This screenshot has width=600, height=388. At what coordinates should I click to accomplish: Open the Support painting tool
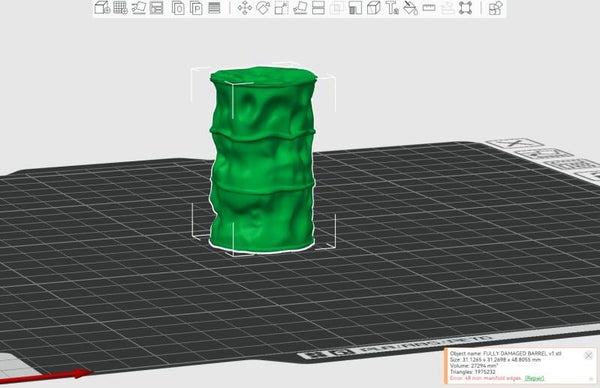tap(355, 8)
